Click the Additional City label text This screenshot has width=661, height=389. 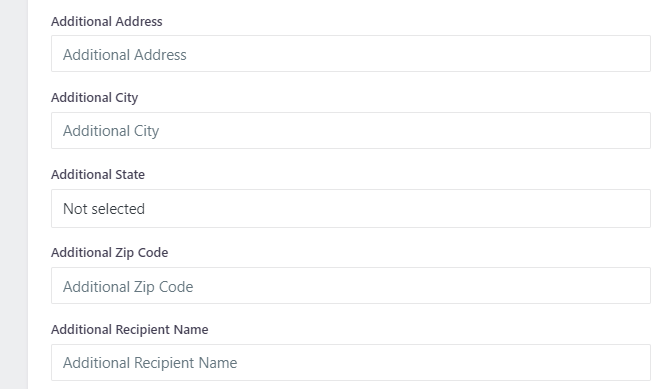pos(94,98)
